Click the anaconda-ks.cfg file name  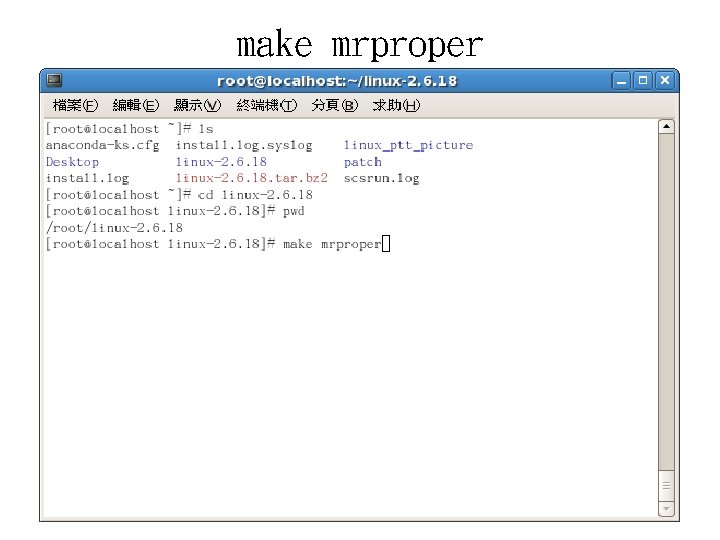coord(102,146)
